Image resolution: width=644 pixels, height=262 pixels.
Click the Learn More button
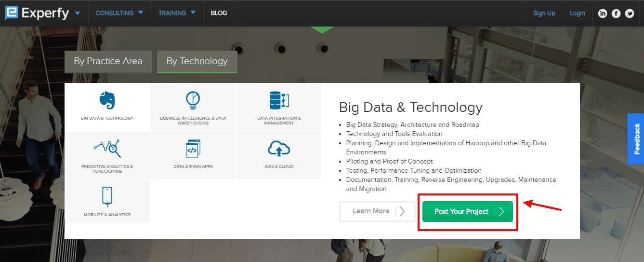[377, 211]
